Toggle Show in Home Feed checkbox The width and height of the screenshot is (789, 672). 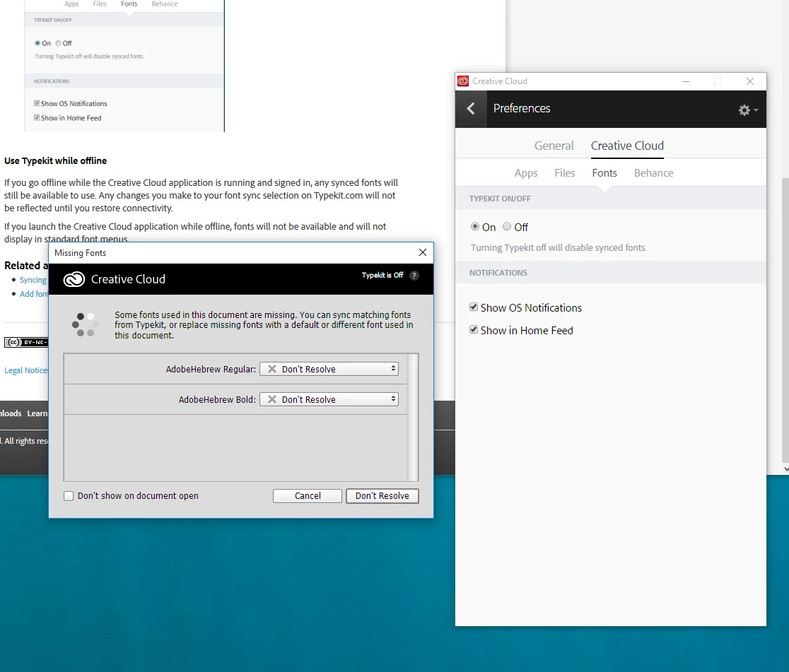point(474,329)
